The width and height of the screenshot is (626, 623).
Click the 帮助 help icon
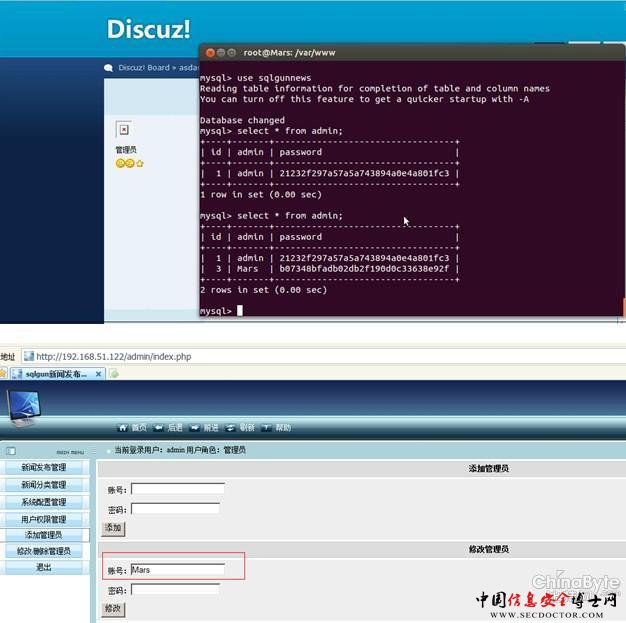pos(266,428)
